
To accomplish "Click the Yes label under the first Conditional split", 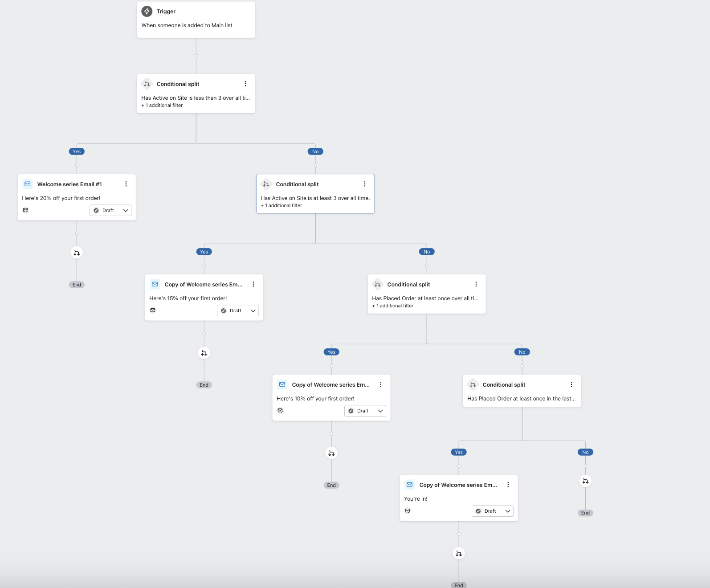I will [77, 151].
